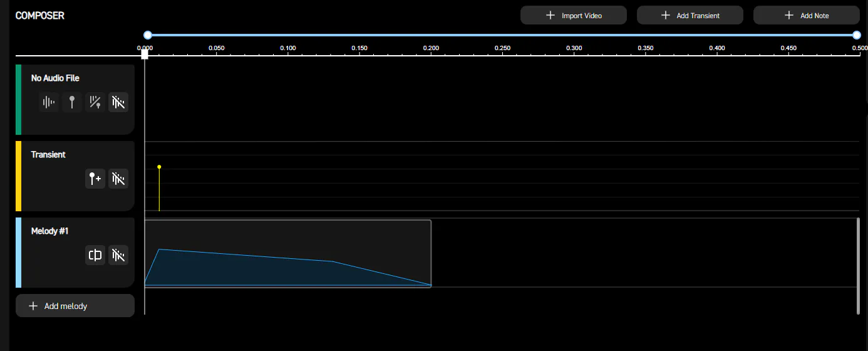Screen dimensions: 868x351
Task: Click the plus icon on the Import Video button
Action: coord(550,15)
